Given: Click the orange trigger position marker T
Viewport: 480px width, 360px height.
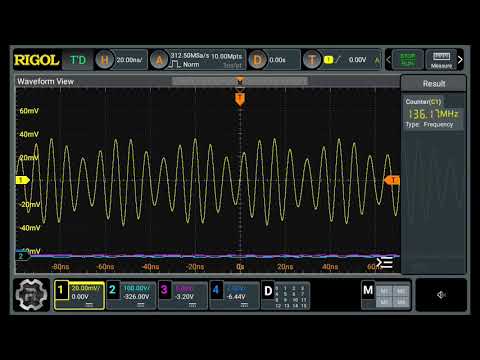Looking at the screenshot, I should click(240, 99).
